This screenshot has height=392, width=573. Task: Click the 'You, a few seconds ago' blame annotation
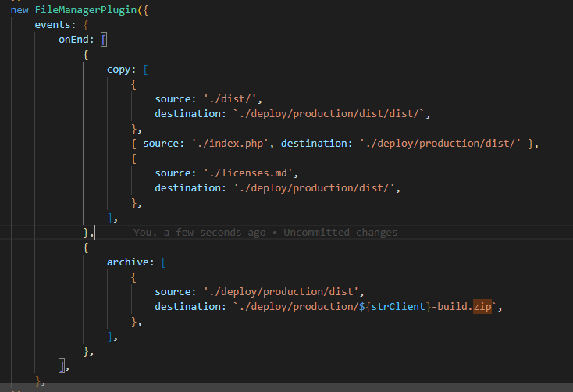pos(200,233)
